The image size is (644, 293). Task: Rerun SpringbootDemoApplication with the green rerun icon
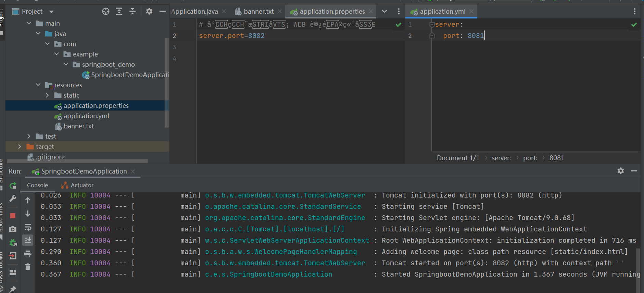pos(13,186)
